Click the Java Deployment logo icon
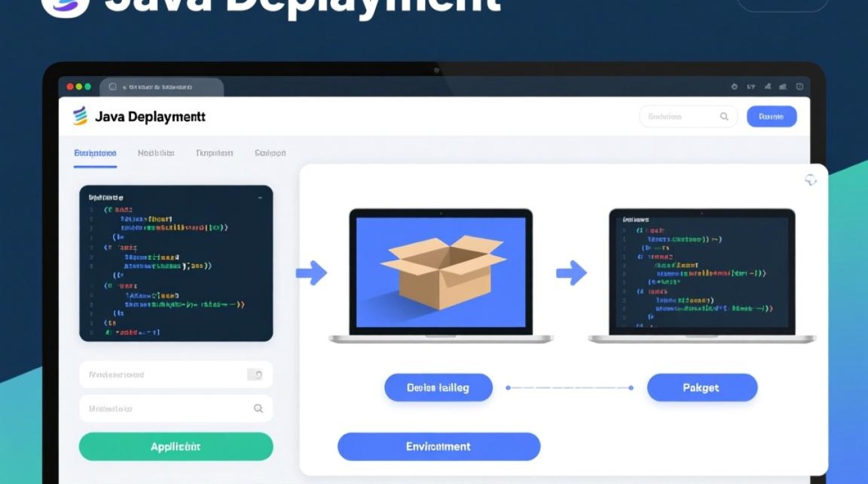The width and height of the screenshot is (868, 484). pyautogui.click(x=80, y=116)
